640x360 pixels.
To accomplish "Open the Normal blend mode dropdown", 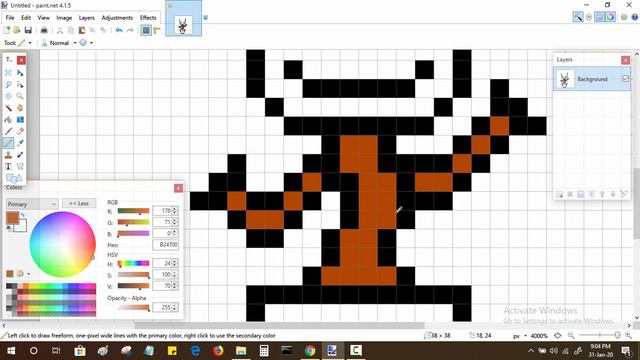I will point(75,43).
